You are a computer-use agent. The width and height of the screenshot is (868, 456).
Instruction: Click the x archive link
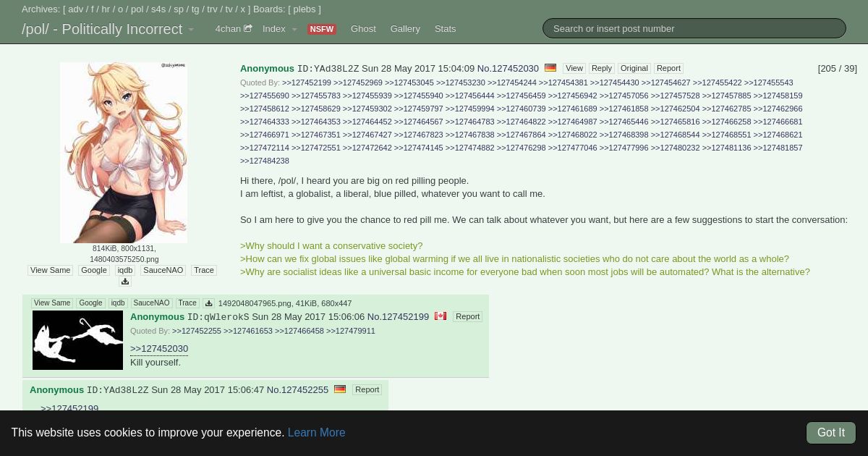pos(243,9)
